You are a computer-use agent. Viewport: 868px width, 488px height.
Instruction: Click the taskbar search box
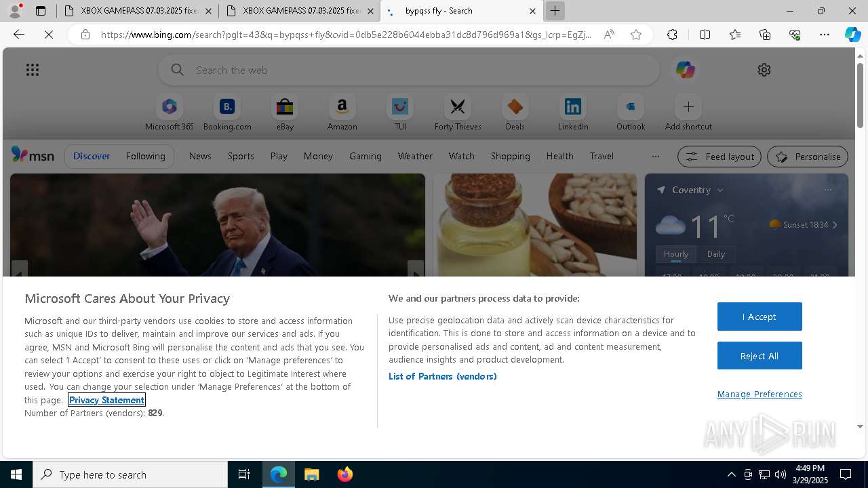click(130, 474)
